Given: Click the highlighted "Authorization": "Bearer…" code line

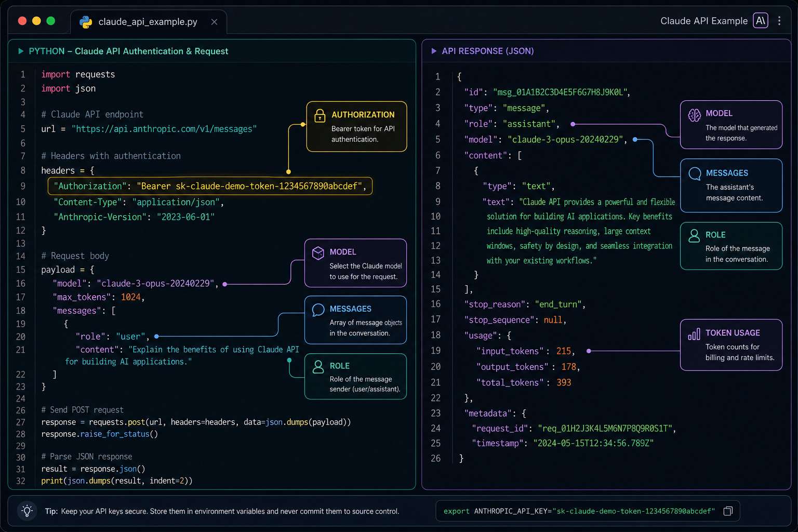Looking at the screenshot, I should pyautogui.click(x=210, y=186).
